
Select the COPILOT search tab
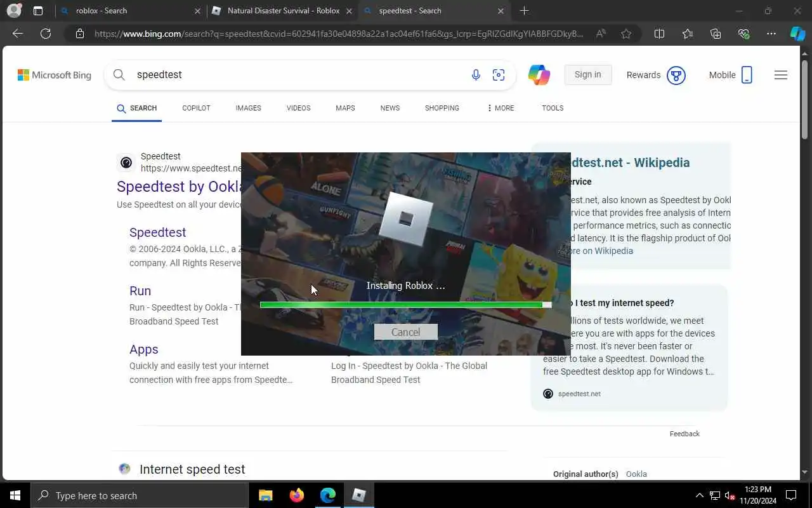(196, 108)
